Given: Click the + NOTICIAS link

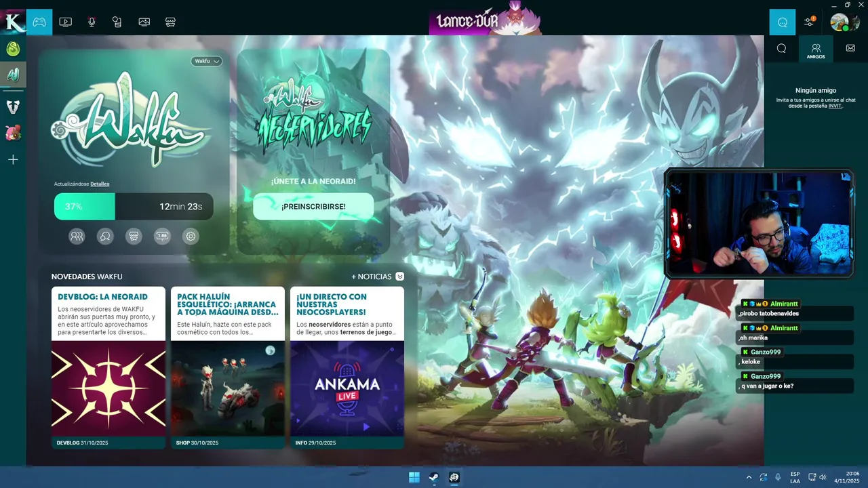Looking at the screenshot, I should (x=371, y=277).
